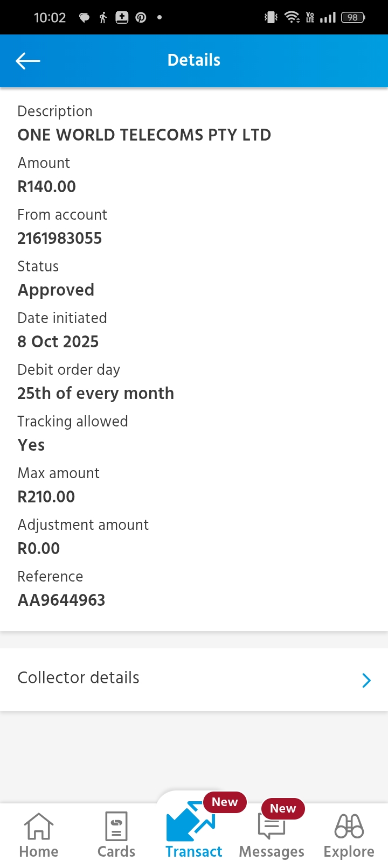388x868 pixels.
Task: Tap the Transact arrows icon
Action: coord(190,823)
